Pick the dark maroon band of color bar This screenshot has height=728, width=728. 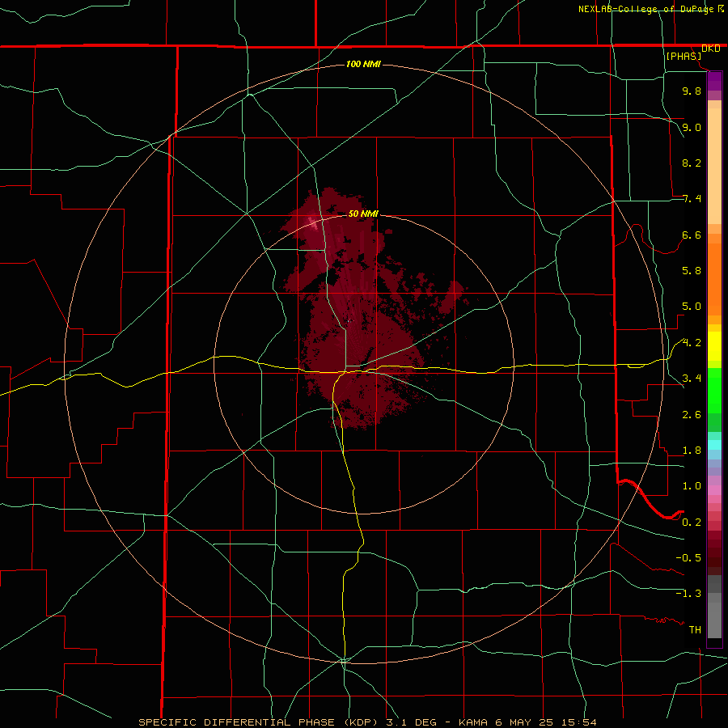coord(714,552)
